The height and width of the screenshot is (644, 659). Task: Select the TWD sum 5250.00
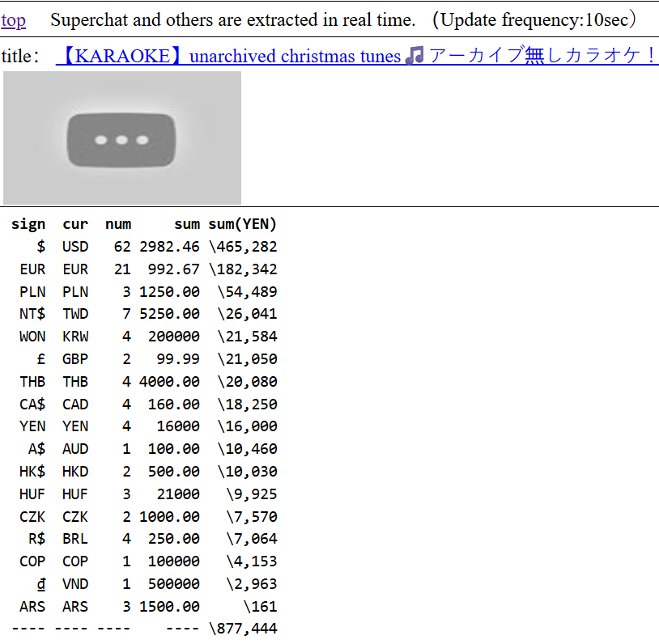point(169,314)
